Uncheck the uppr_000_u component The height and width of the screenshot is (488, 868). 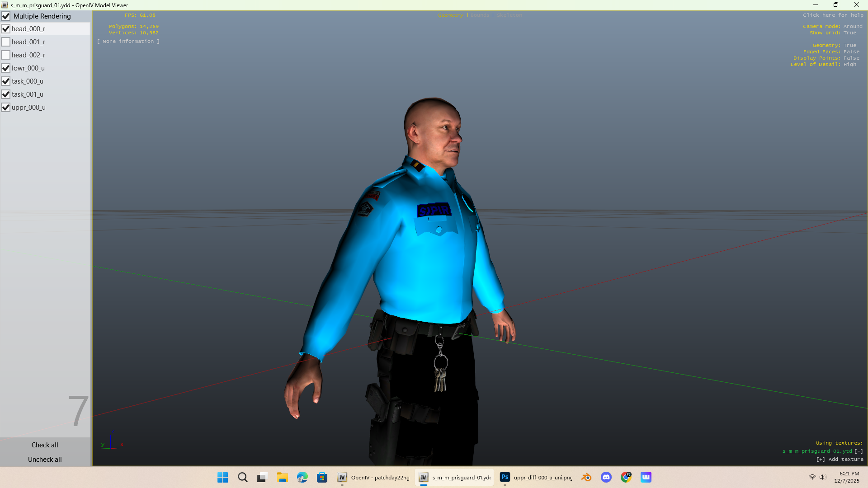click(6, 108)
